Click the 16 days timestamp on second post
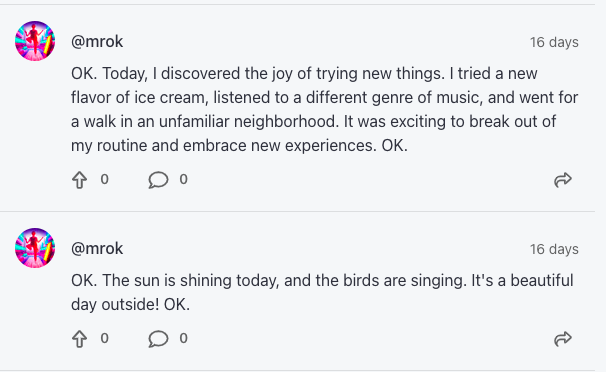The height and width of the screenshot is (372, 606). pos(554,249)
